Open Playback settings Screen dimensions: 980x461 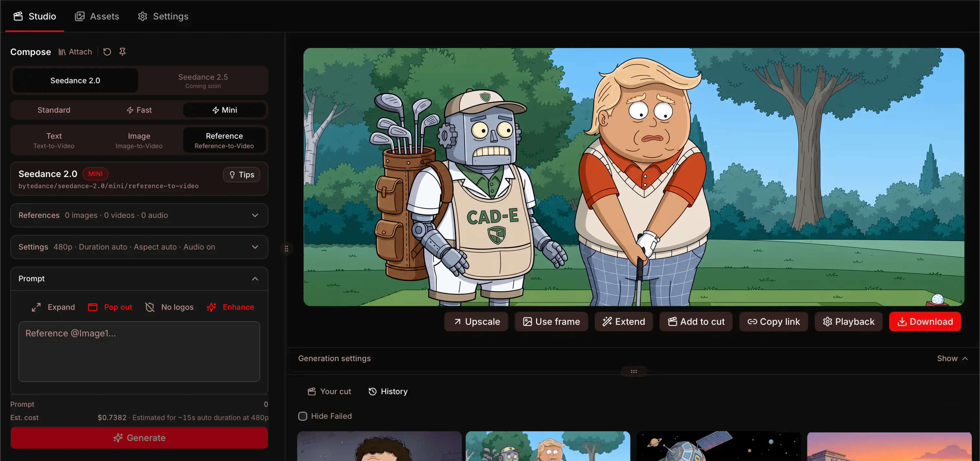click(x=849, y=322)
